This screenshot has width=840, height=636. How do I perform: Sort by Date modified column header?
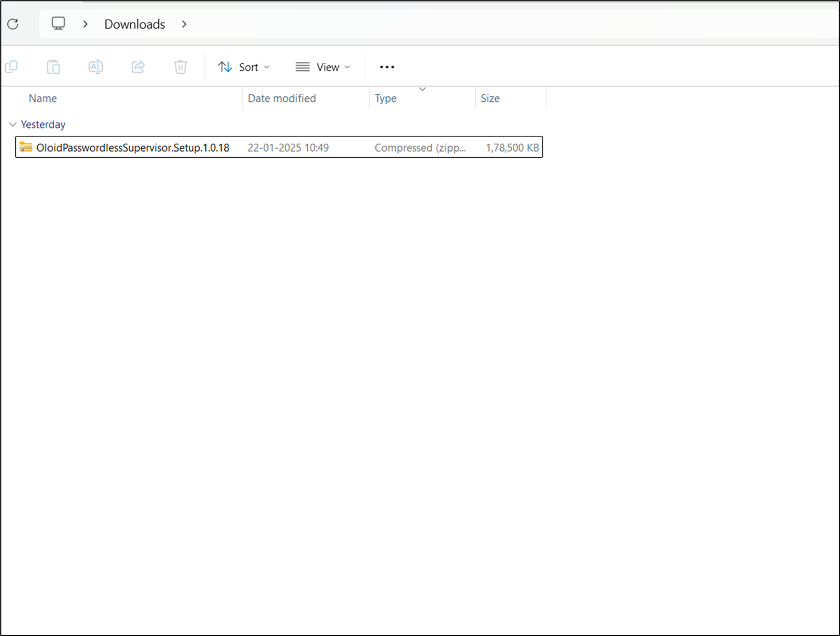[282, 98]
